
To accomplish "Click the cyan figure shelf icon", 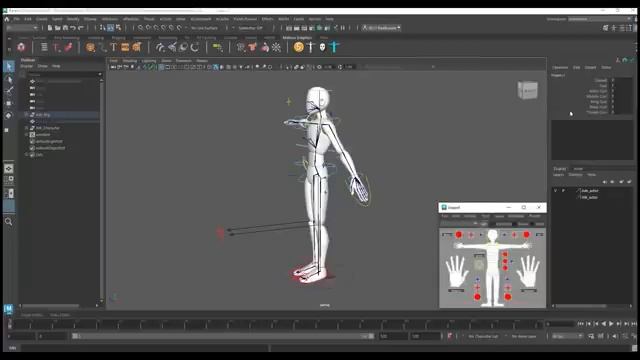I will coord(334,47).
